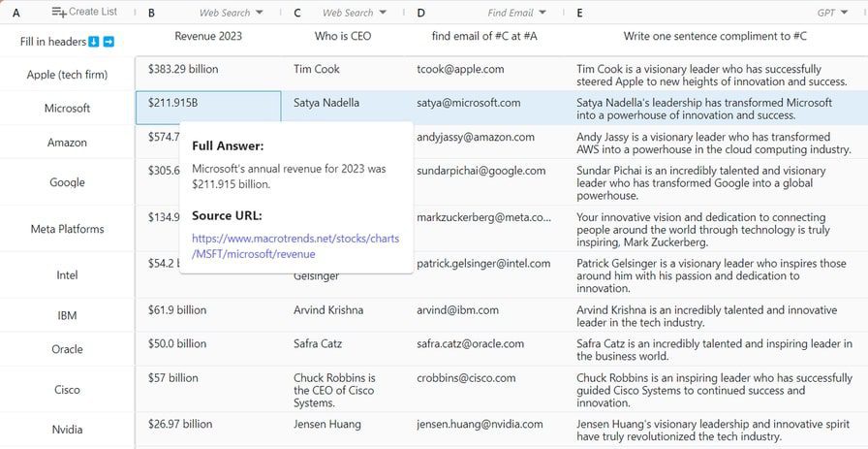868x449 pixels.
Task: Click the arvind@ibm.com cell
Action: coord(484,315)
